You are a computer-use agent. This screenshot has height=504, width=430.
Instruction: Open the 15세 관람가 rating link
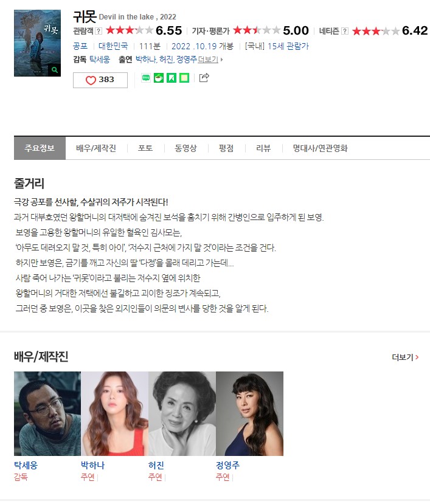288,46
